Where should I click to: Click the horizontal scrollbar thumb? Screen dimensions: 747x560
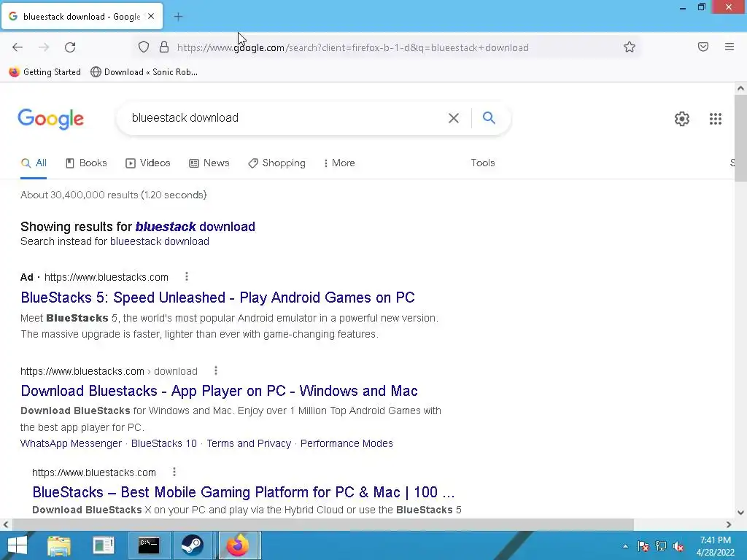click(323, 525)
